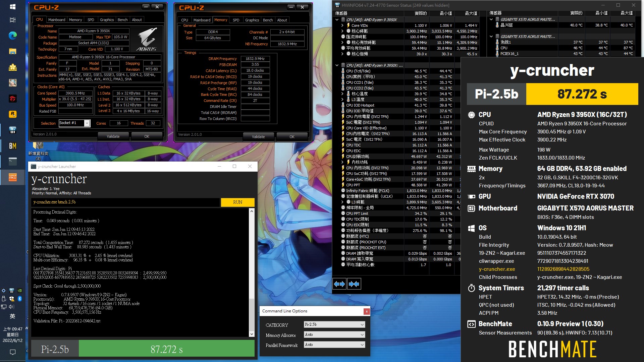Close the Command Line Options panel

(x=367, y=311)
